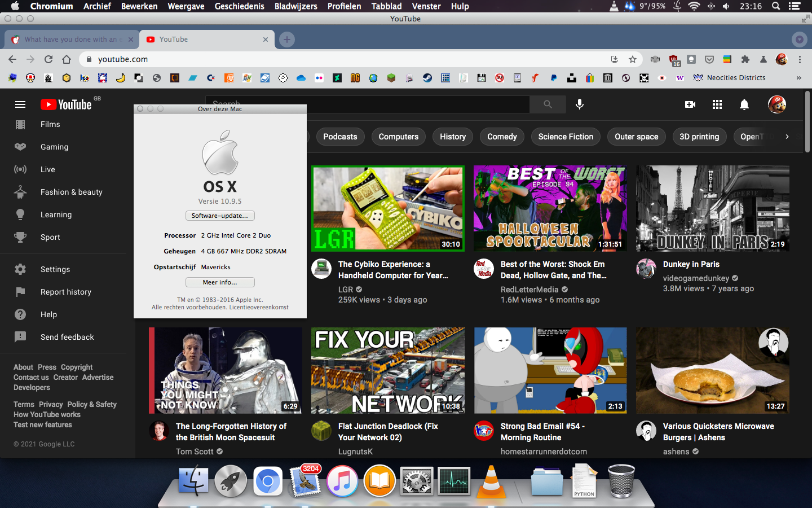Show more bookmarks with the double chevron
812x508 pixels.
(799, 78)
